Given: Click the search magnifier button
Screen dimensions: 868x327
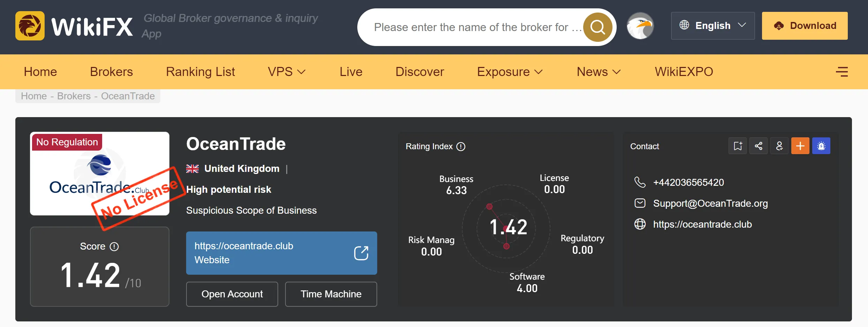Looking at the screenshot, I should tap(598, 27).
